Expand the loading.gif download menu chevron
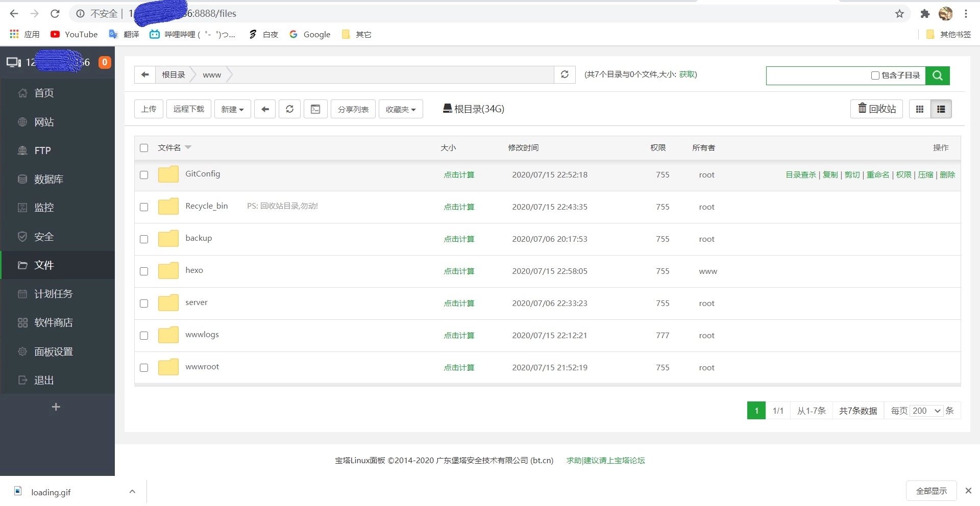This screenshot has height=506, width=980. (x=132, y=491)
